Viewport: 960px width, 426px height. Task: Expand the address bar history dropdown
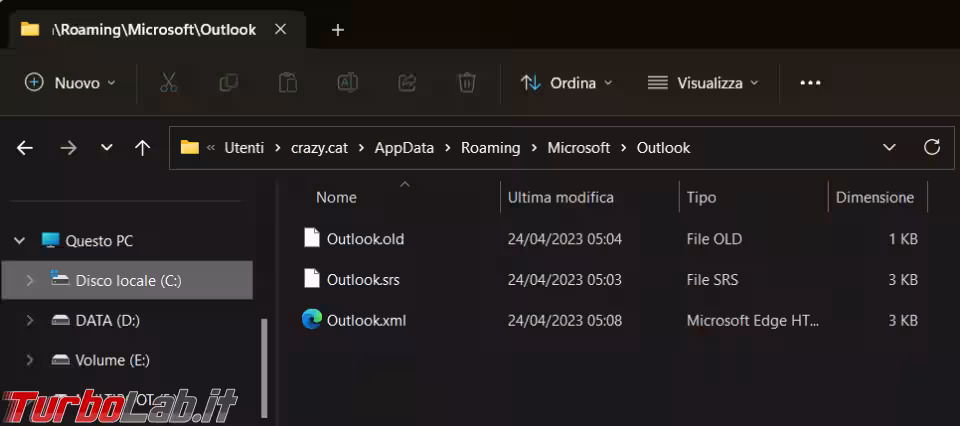click(889, 147)
